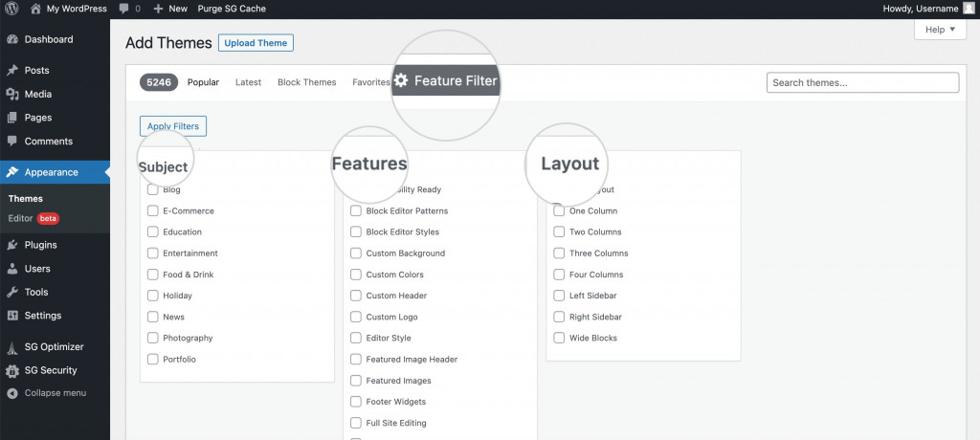The image size is (980, 440).
Task: Click the Feature Filter gear icon
Action: (401, 80)
